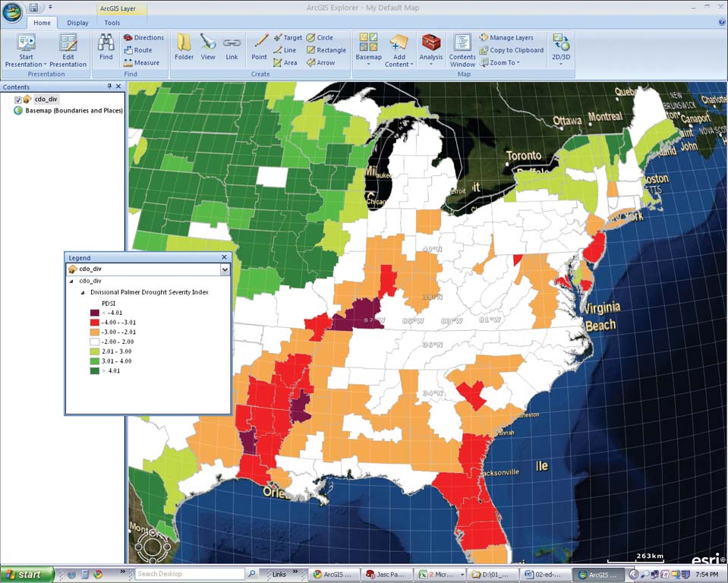This screenshot has width=728, height=583.
Task: Select the Target create tool
Action: [x=288, y=38]
